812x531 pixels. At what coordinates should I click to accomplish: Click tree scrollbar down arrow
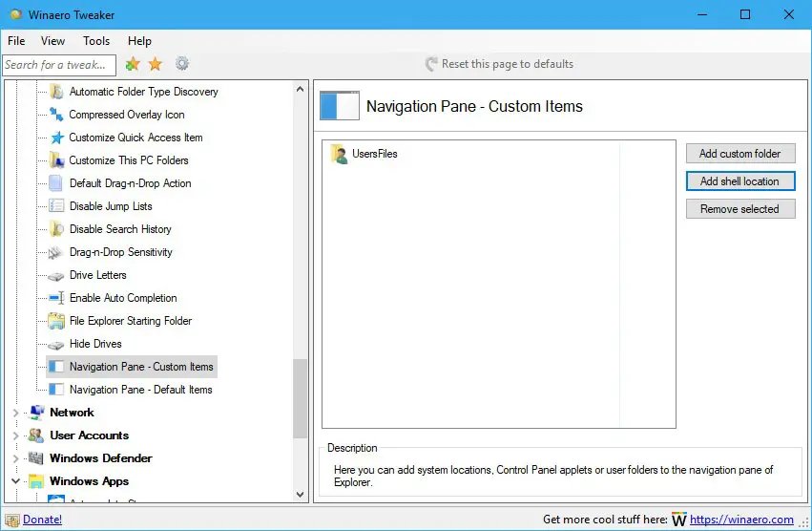[300, 494]
